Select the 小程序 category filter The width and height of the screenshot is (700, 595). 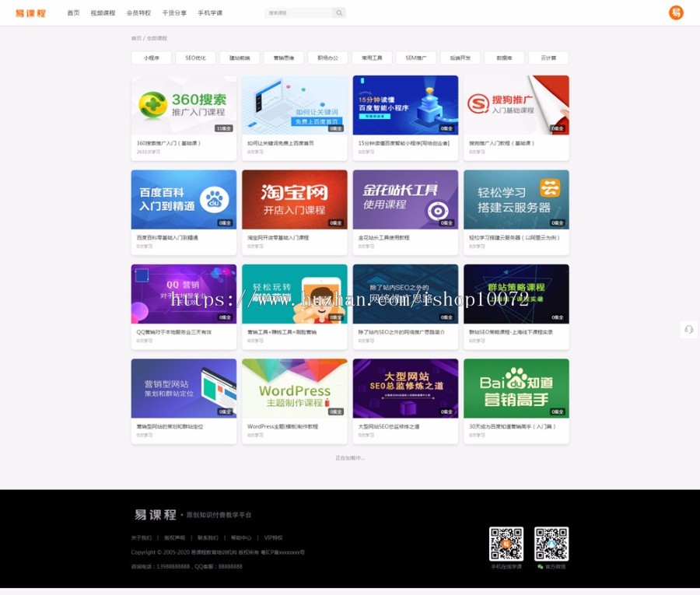point(152,58)
